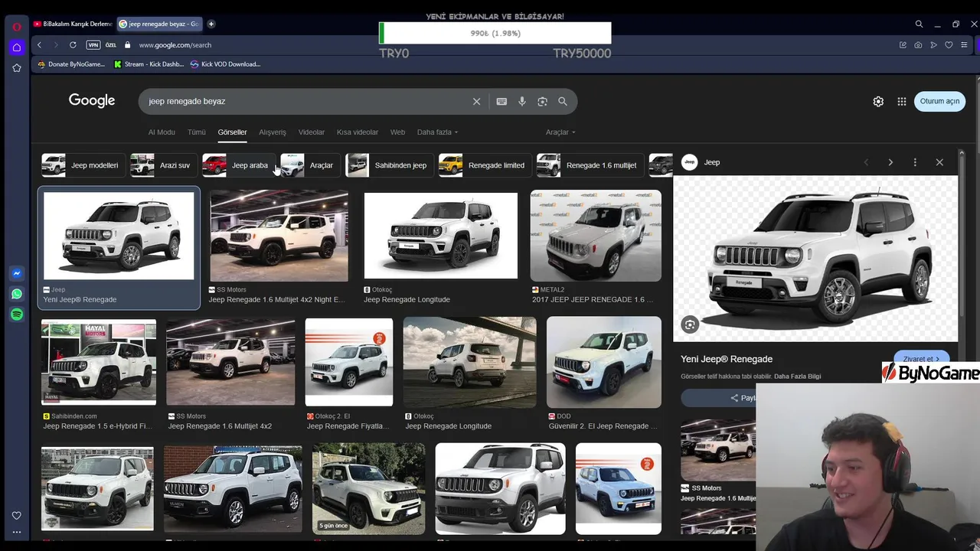Open the Opera menu logo
Image resolution: width=980 pixels, height=551 pixels.
point(16,27)
